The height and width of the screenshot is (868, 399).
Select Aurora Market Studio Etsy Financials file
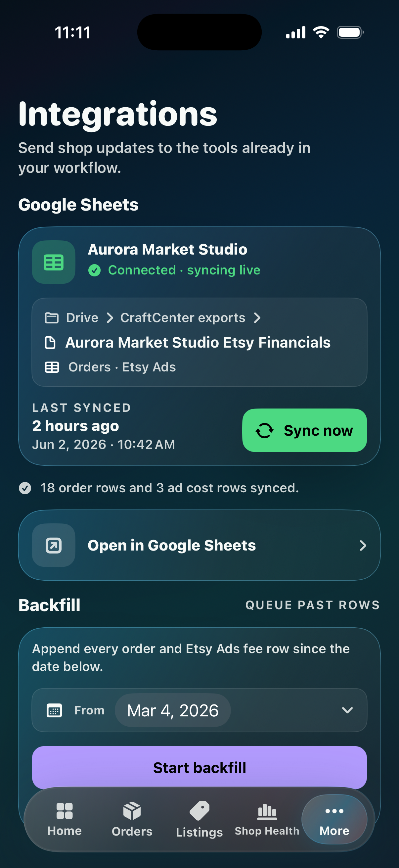click(198, 343)
